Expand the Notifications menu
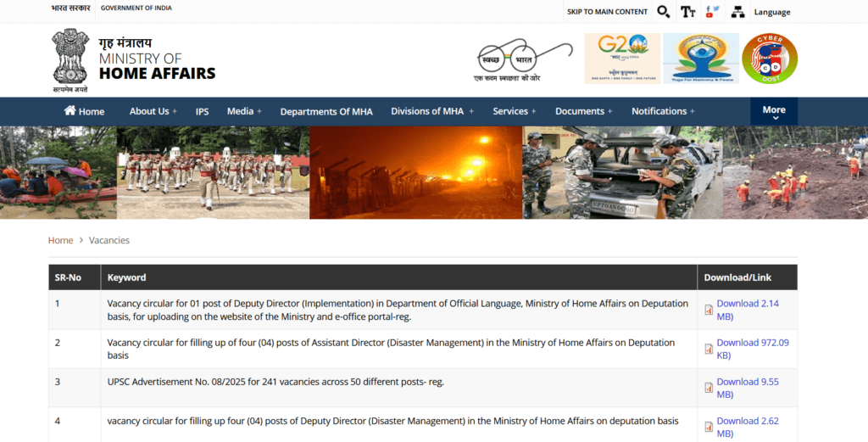Image resolution: width=868 pixels, height=442 pixels. click(663, 111)
